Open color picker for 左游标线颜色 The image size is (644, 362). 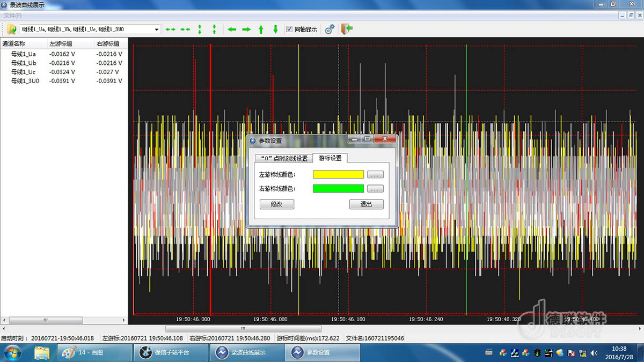[375, 174]
